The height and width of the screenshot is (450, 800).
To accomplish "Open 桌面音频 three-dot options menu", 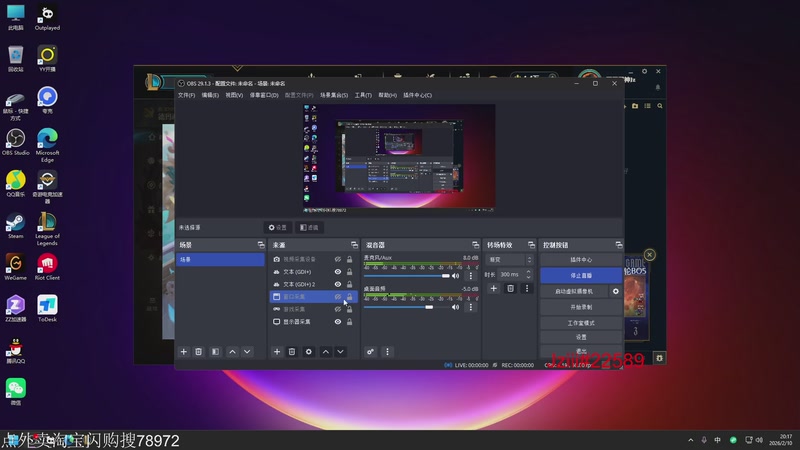I will click(x=470, y=307).
